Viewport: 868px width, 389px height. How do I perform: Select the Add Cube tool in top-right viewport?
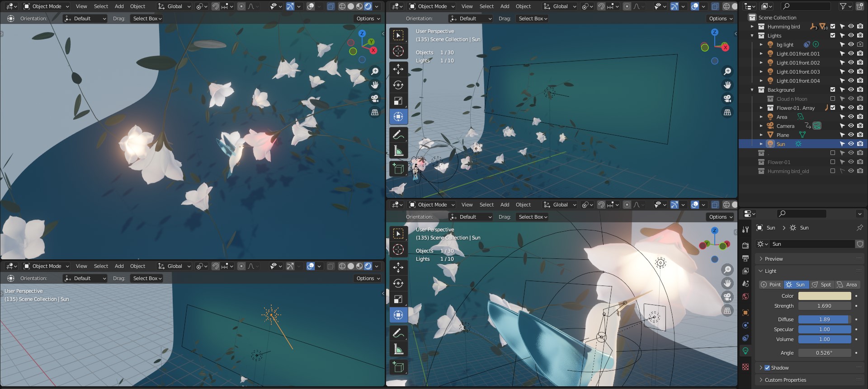[398, 169]
